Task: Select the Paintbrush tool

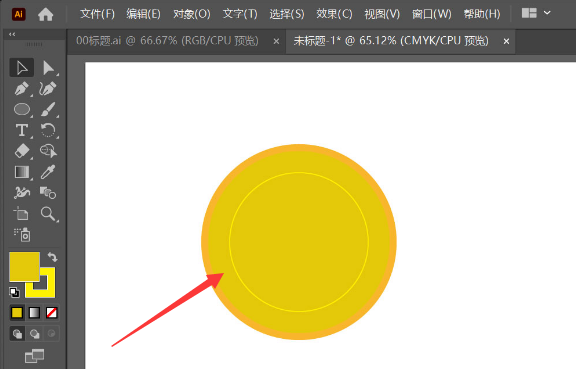Action: click(x=48, y=110)
